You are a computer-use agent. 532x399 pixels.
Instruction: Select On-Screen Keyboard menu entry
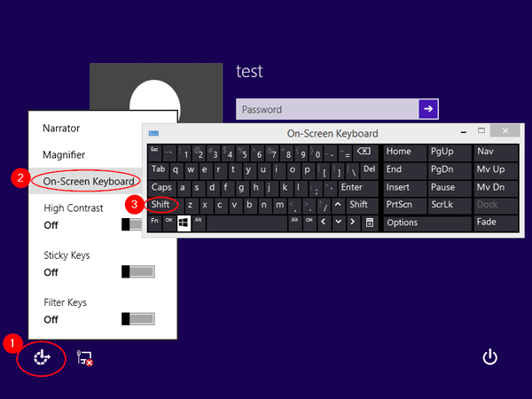click(88, 181)
